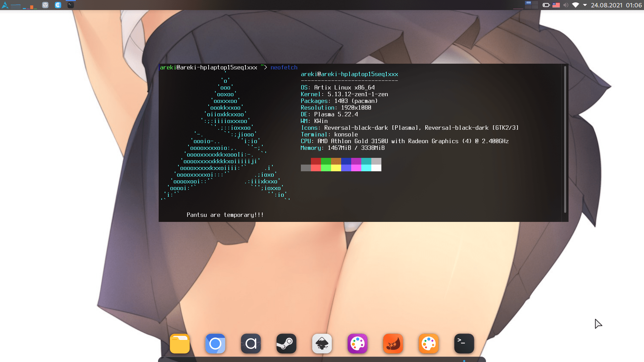Open the Files manager in dock
Screen dimensions: 644x362
coord(180,344)
